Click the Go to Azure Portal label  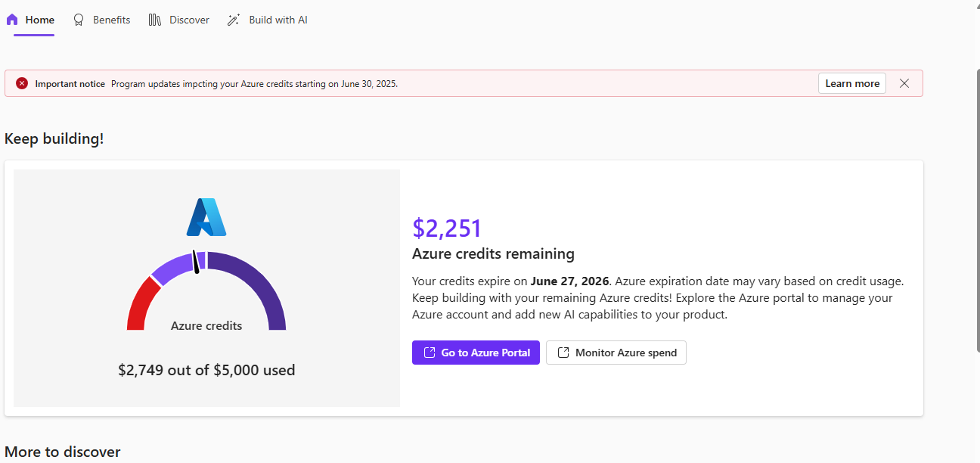(485, 353)
